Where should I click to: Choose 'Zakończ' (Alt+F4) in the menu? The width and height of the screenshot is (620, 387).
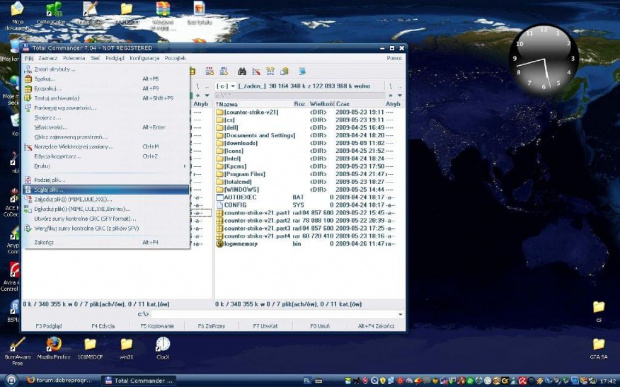[x=106, y=242]
